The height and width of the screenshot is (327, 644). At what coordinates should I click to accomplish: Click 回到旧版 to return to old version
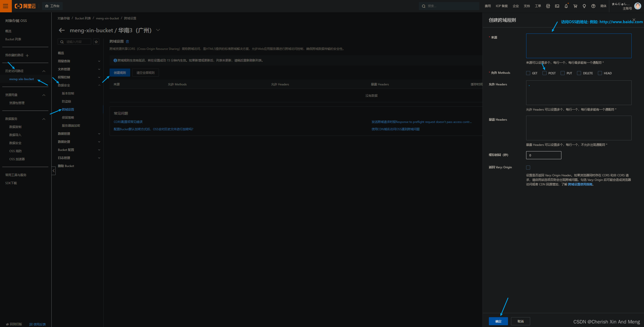(x=14, y=324)
